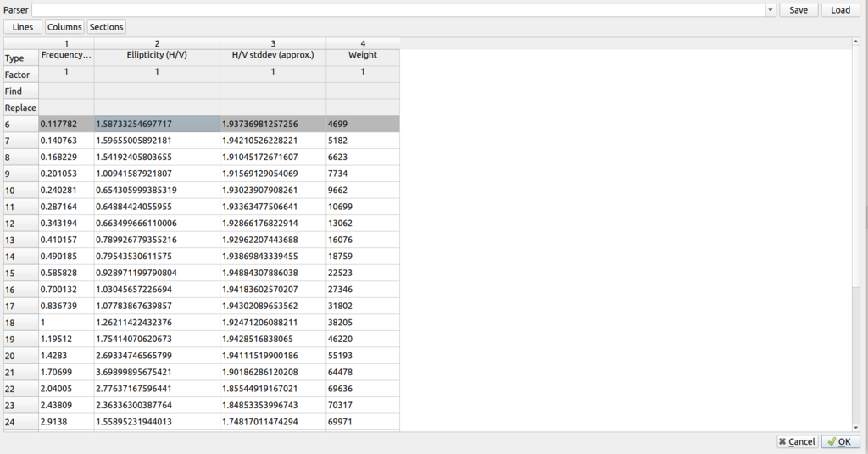Click the Replace cell for column 3
Image resolution: width=868 pixels, height=454 pixels.
click(273, 108)
